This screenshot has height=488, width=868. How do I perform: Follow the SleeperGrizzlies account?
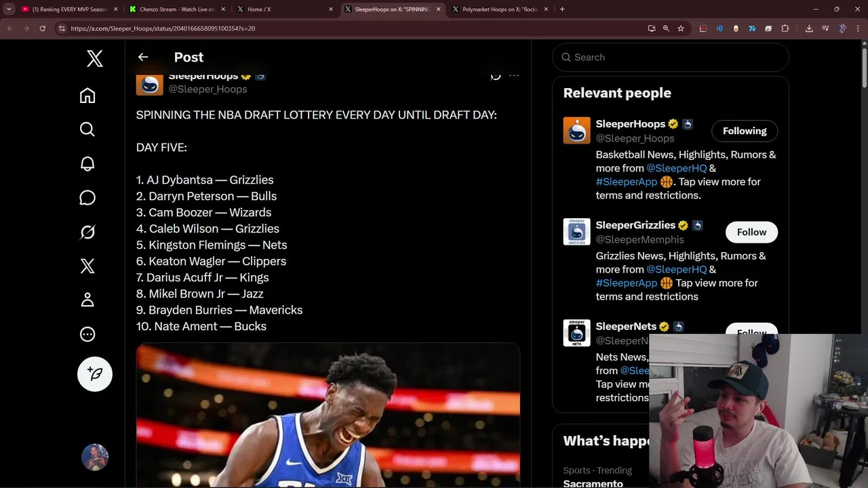click(x=751, y=232)
